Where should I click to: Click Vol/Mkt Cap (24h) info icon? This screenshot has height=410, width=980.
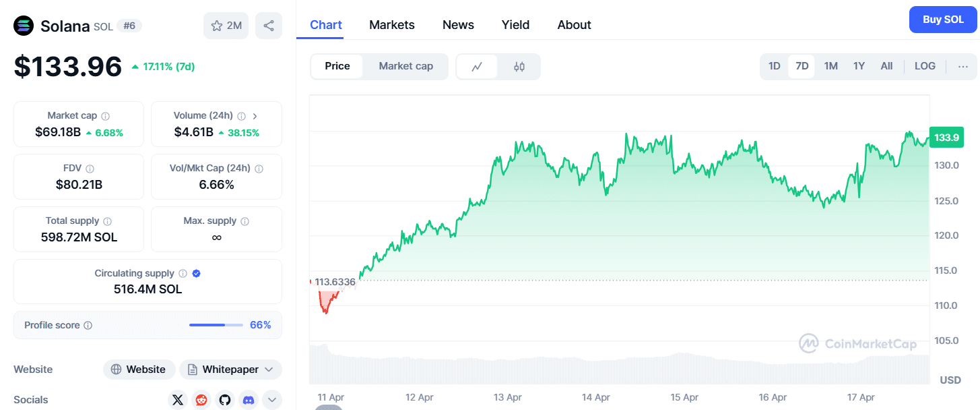pyautogui.click(x=259, y=169)
